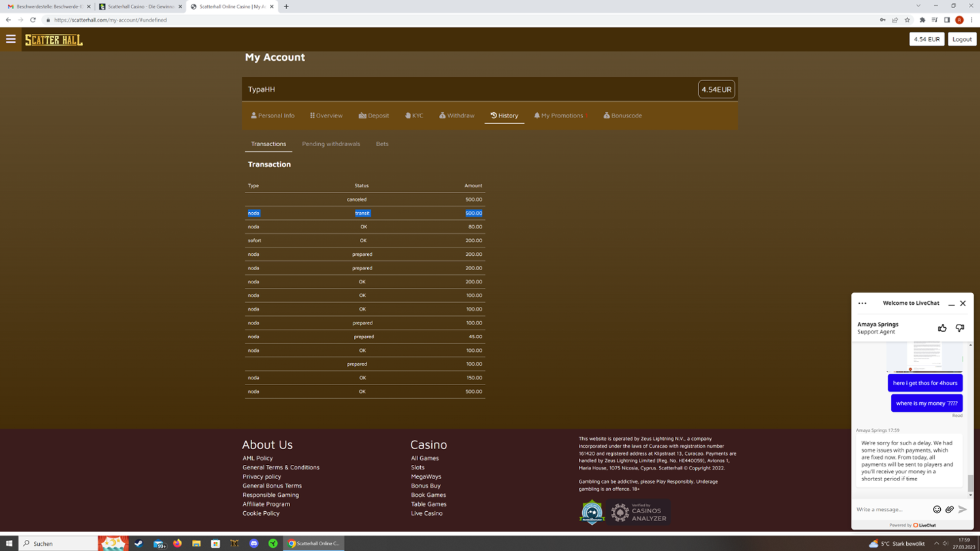This screenshot has width=980, height=551.
Task: Open Bonus Buy link
Action: point(425,486)
